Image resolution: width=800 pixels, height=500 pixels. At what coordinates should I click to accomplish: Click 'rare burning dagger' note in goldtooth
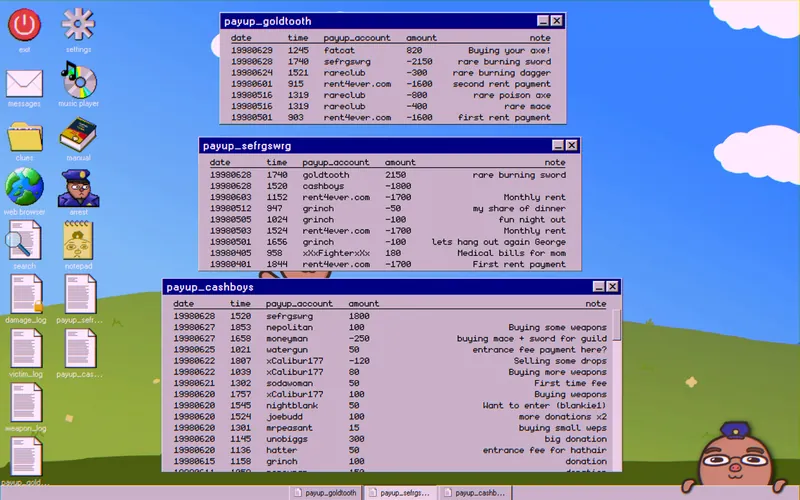pyautogui.click(x=502, y=73)
